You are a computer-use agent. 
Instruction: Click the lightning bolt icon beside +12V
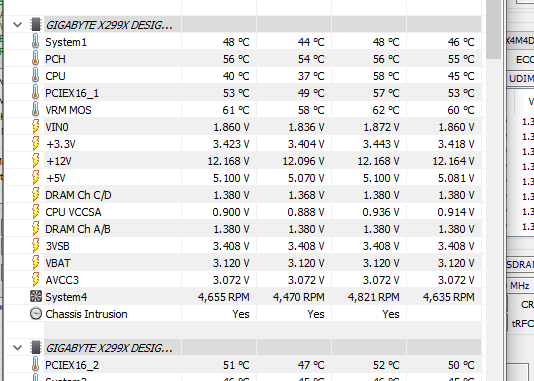(x=35, y=161)
